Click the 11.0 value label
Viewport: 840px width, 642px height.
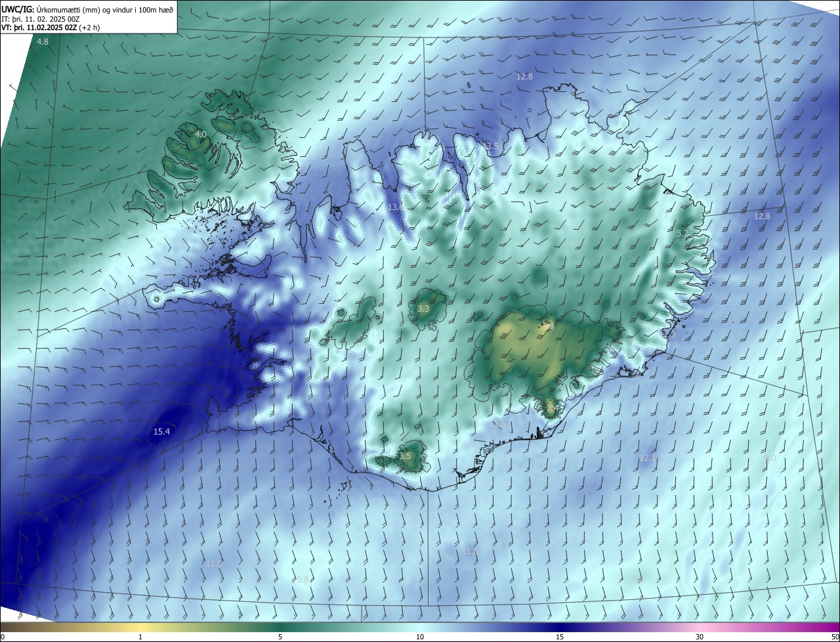pyautogui.click(x=768, y=48)
